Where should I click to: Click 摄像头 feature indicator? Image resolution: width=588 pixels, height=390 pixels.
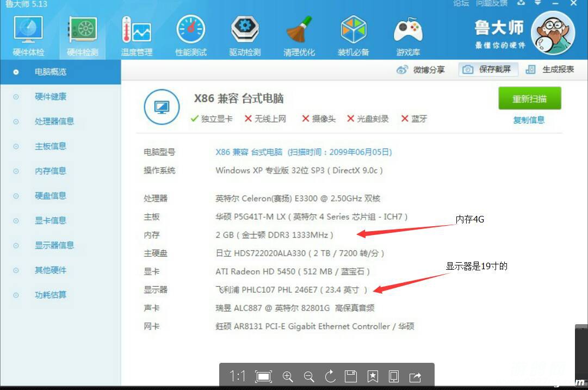319,119
